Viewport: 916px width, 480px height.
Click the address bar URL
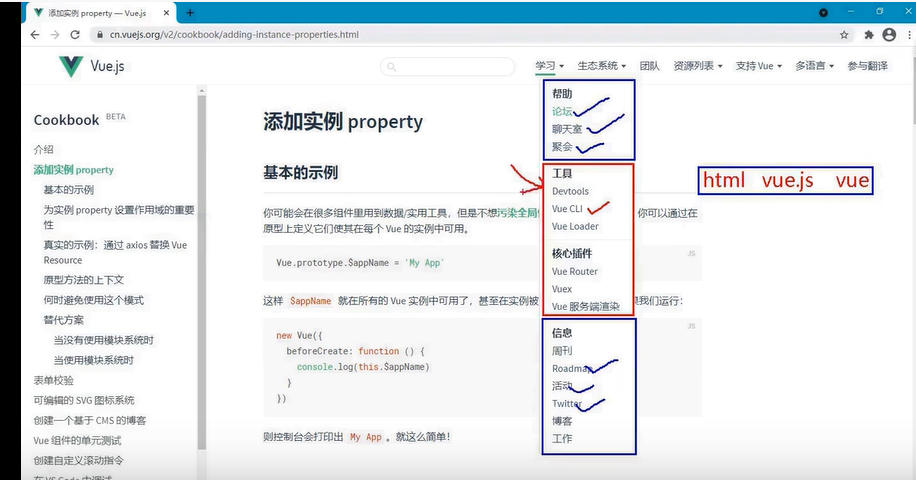pyautogui.click(x=234, y=34)
